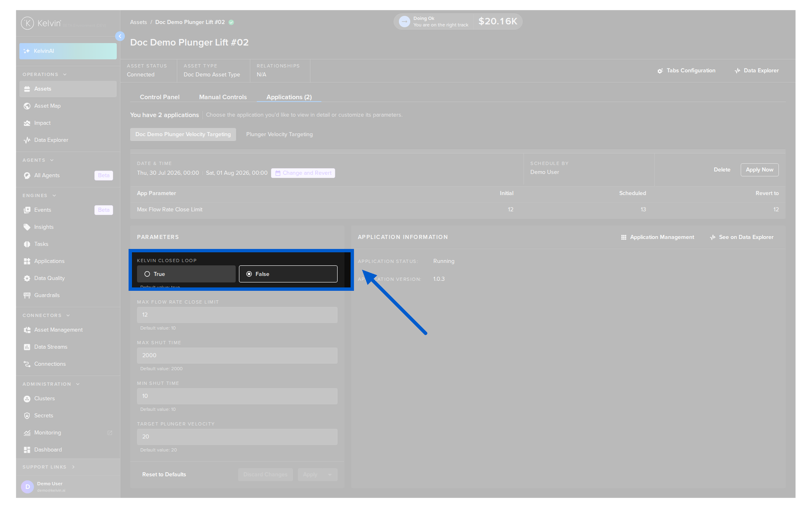Open Insights page
This screenshot has height=508, width=812.
[x=68, y=227]
